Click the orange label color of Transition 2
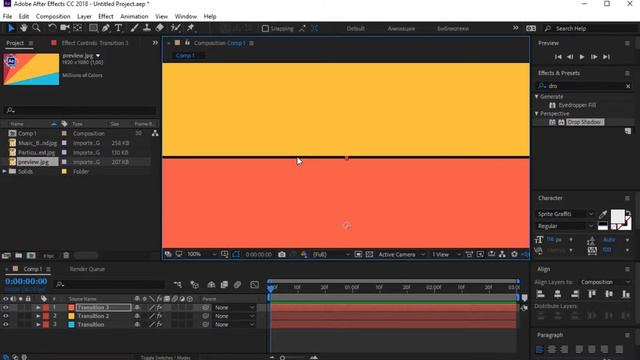 click(71, 316)
